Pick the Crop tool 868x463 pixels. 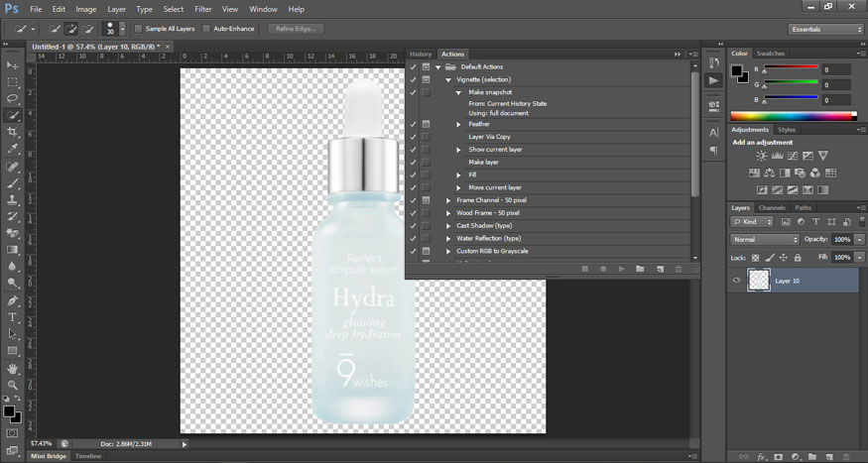(13, 132)
